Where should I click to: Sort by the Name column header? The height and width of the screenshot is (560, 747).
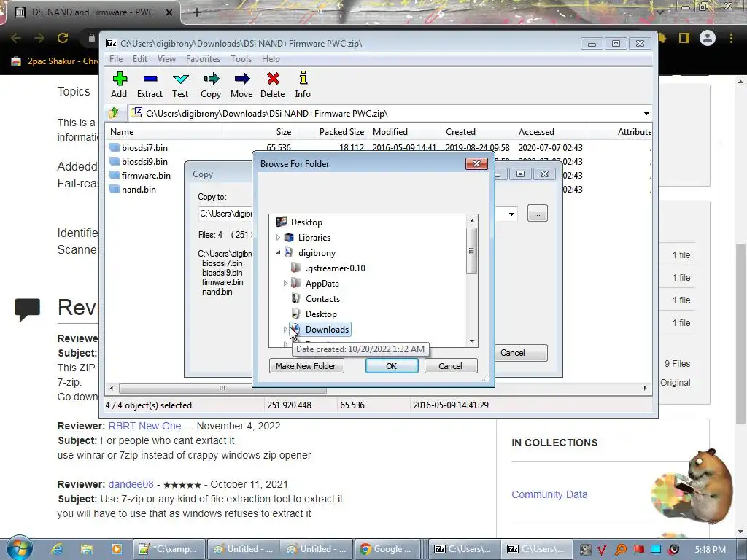164,132
